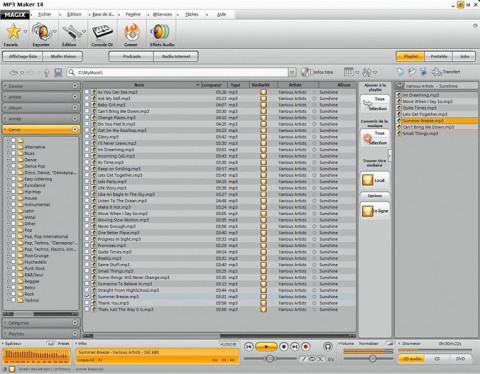Click the Local similar title icon
The height and width of the screenshot is (374, 480).
tap(367, 180)
